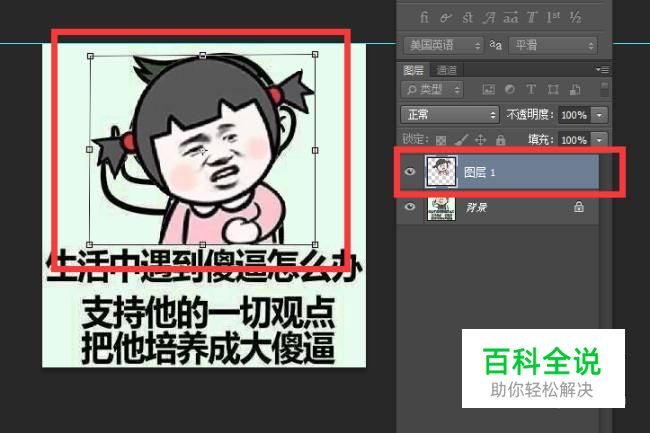Toggle stylistic alternates (aa) icon
Screen dimensions: 650x433
tap(510, 18)
